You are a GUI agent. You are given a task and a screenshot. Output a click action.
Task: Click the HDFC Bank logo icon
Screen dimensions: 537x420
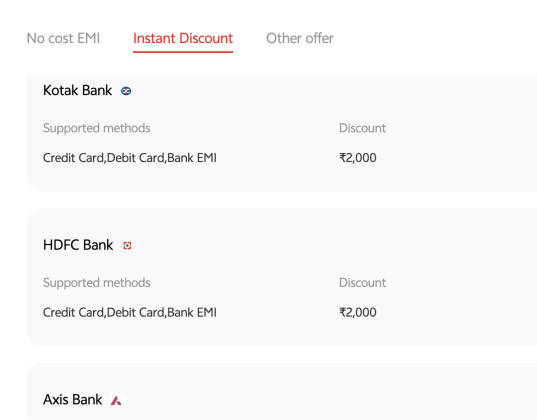click(x=127, y=246)
